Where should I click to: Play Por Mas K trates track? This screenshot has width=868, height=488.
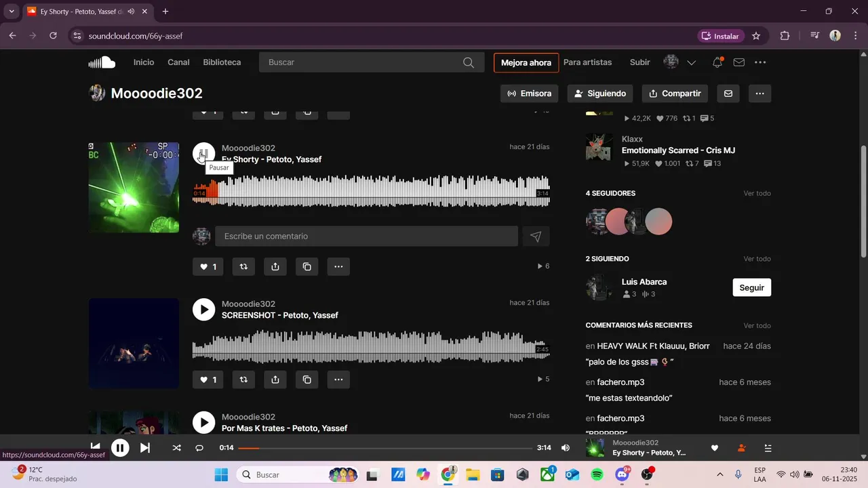(203, 422)
